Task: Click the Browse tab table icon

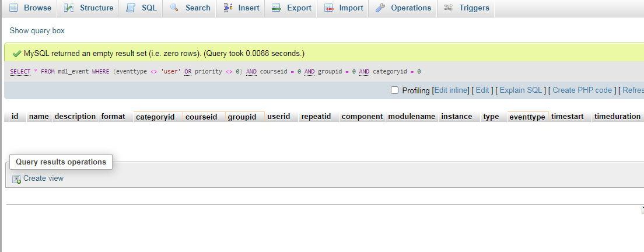Action: click(x=13, y=8)
